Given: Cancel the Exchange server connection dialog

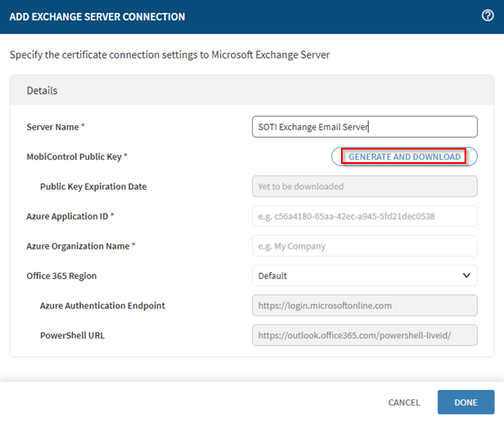Looking at the screenshot, I should (x=404, y=403).
